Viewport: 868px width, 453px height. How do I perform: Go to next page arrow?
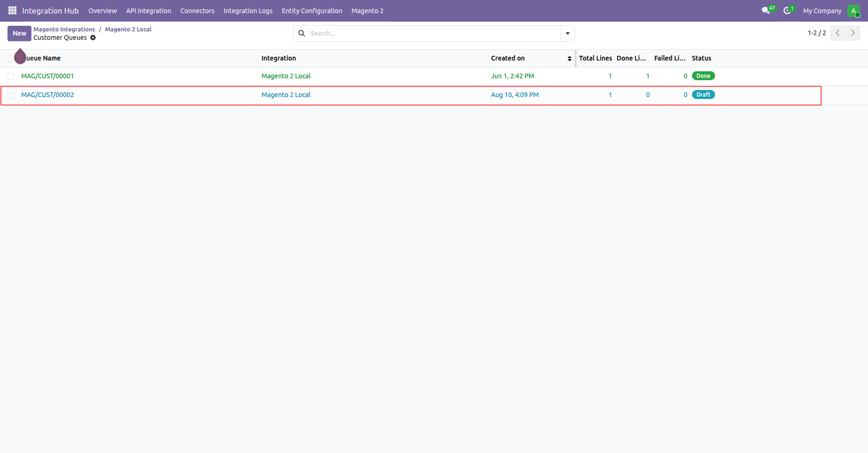tap(853, 33)
